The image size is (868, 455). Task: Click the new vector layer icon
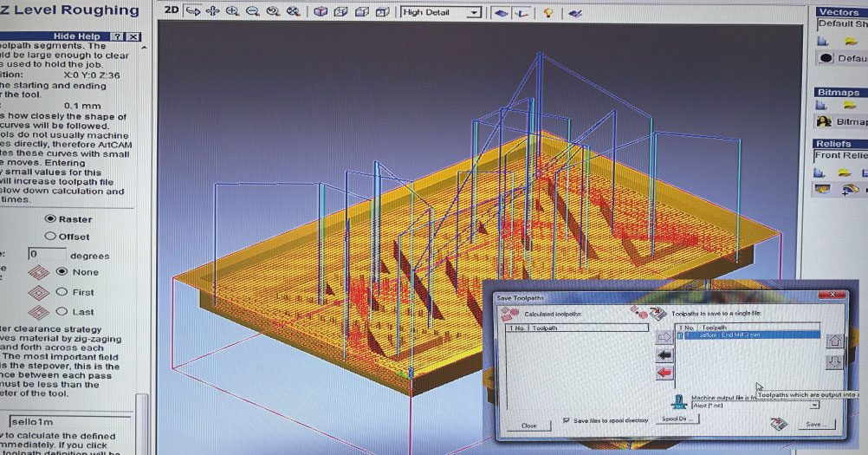click(x=823, y=41)
